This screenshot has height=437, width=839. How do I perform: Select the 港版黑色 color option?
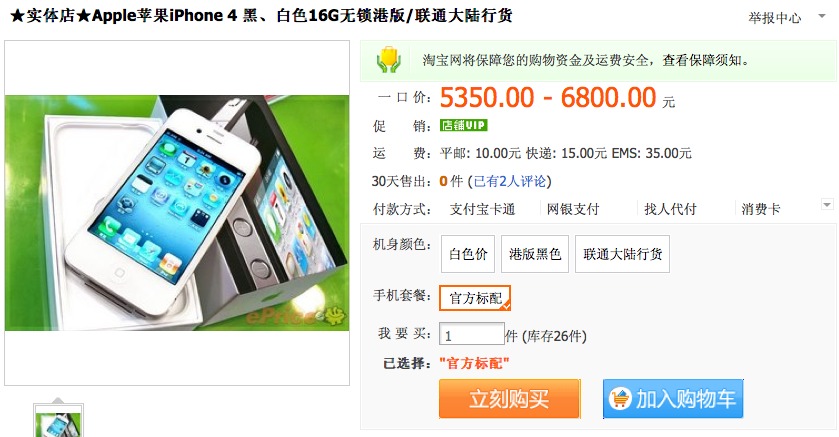tap(535, 254)
